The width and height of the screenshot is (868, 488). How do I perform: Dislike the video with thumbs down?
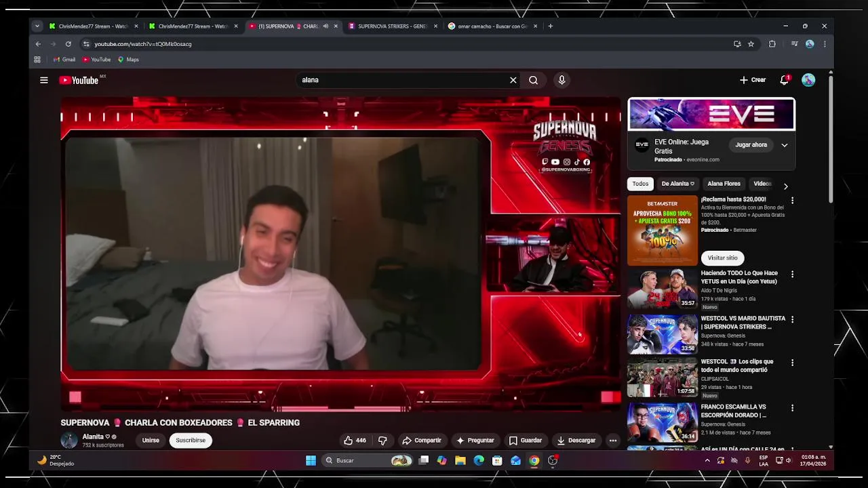click(382, 441)
